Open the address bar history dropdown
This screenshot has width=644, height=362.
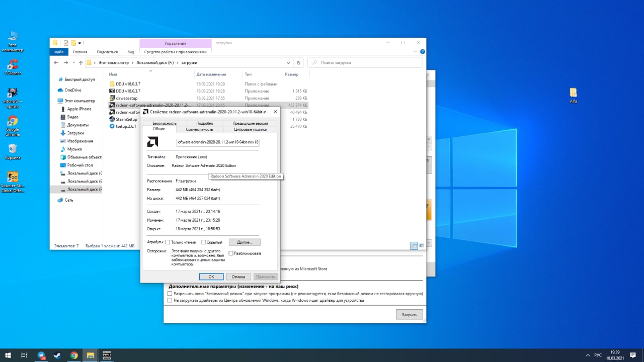tap(288, 63)
